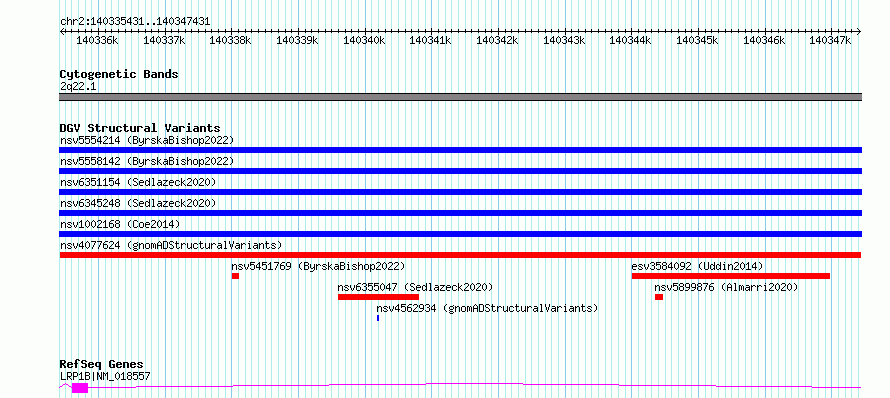This screenshot has height=398, width=890.
Task: Open the nsv6345248 (Sedlazeck2020) label
Action: point(138,203)
